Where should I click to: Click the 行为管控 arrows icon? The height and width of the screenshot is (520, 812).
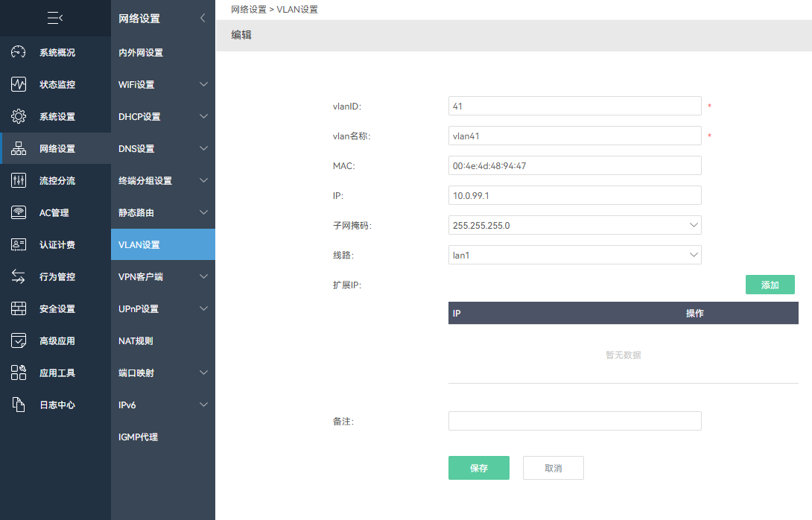[19, 277]
